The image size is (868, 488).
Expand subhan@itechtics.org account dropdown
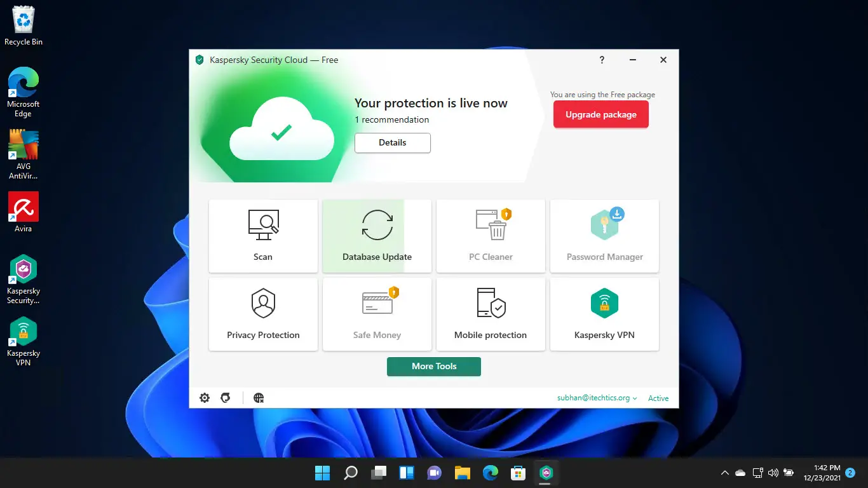click(597, 398)
